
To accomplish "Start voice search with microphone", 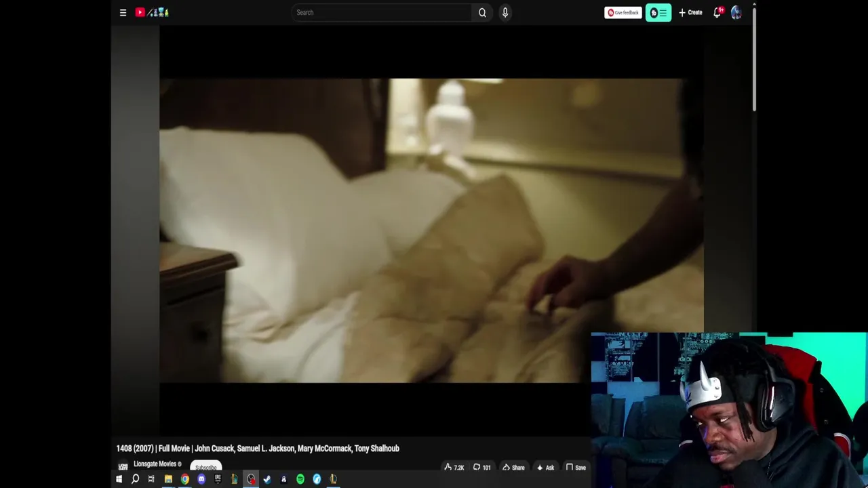I will [505, 12].
